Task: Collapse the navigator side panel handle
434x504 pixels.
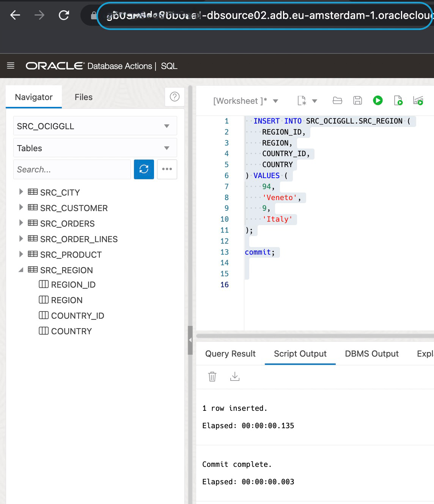Action: click(x=190, y=340)
